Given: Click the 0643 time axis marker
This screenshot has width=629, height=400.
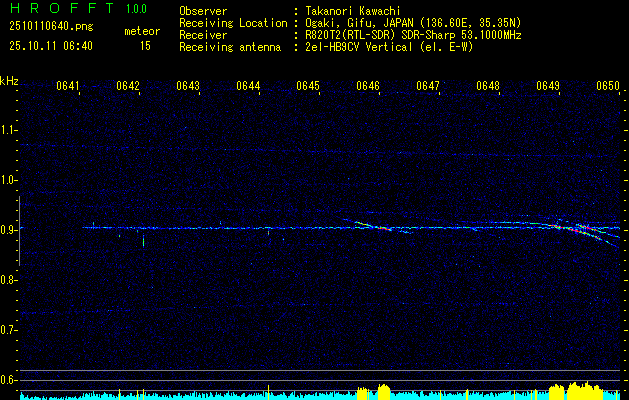Looking at the screenshot, I should [x=188, y=86].
